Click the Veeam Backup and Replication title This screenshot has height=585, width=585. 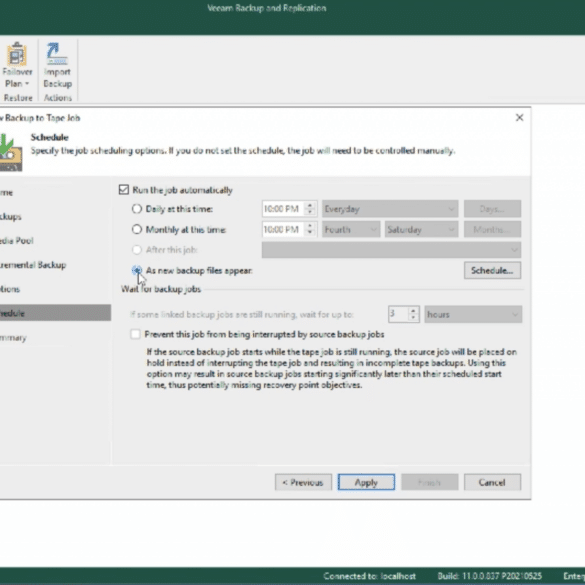point(267,8)
